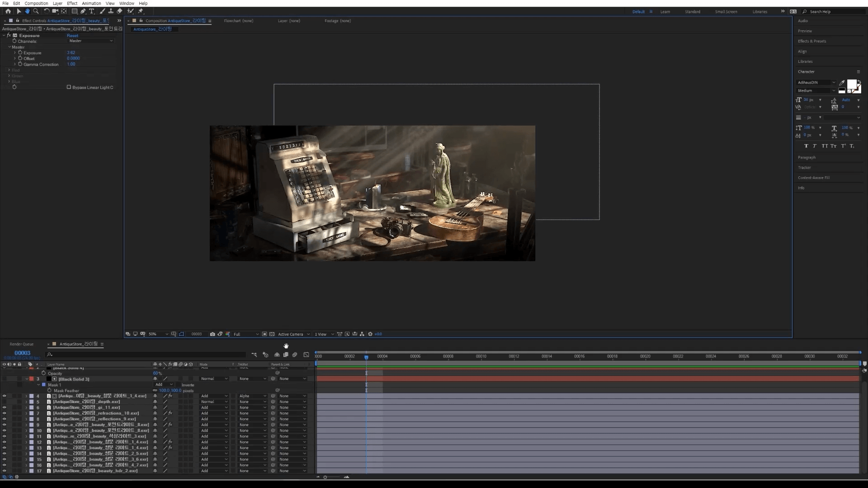
Task: Select the Rotation tool
Action: (47, 11)
